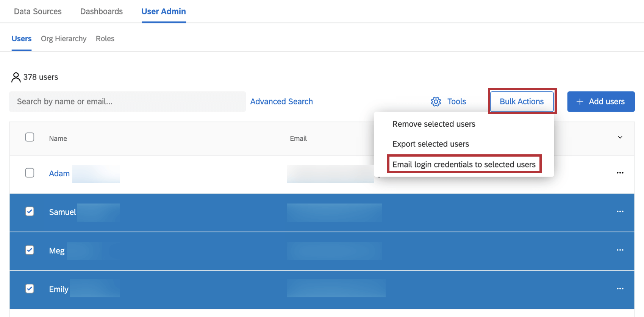Open the three-dot menu for Adam
The image size is (644, 317).
pos(620,173)
